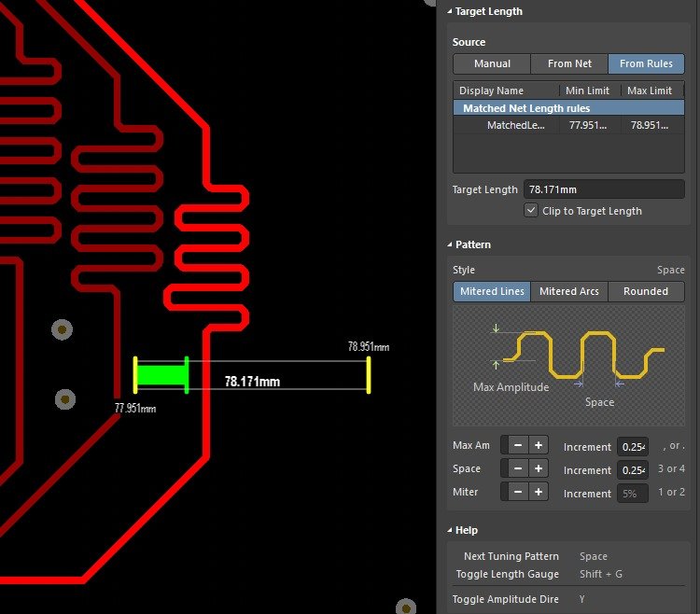Increase Max Amplitude with plus button
This screenshot has width=700, height=614.
(x=539, y=445)
